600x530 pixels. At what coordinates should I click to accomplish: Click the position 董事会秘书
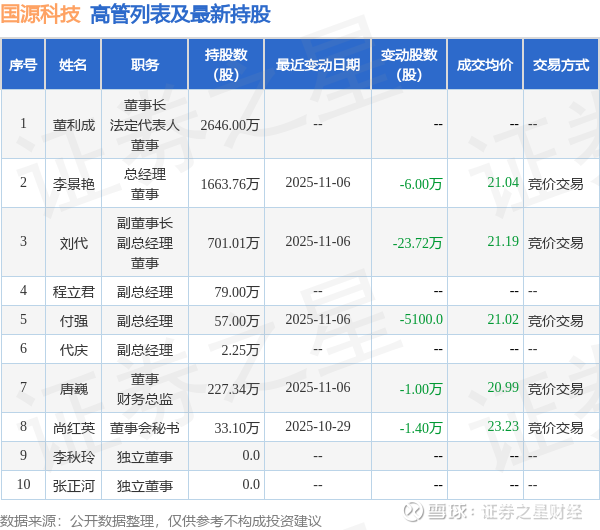point(145,428)
